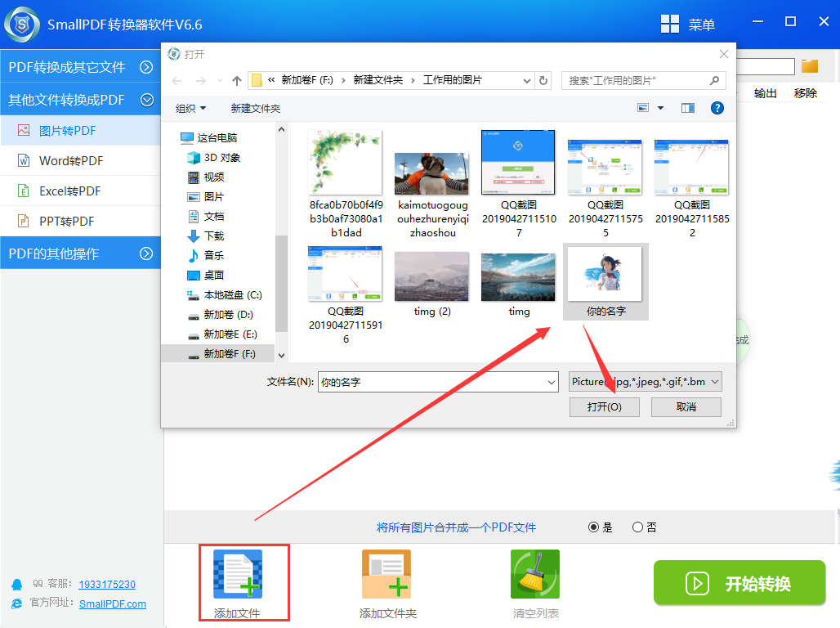
Task: Click the back arrow in Open dialog
Action: coord(176,81)
